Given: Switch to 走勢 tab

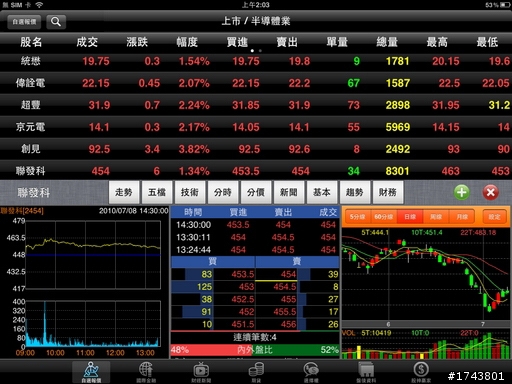Looking at the screenshot, I should tap(124, 192).
